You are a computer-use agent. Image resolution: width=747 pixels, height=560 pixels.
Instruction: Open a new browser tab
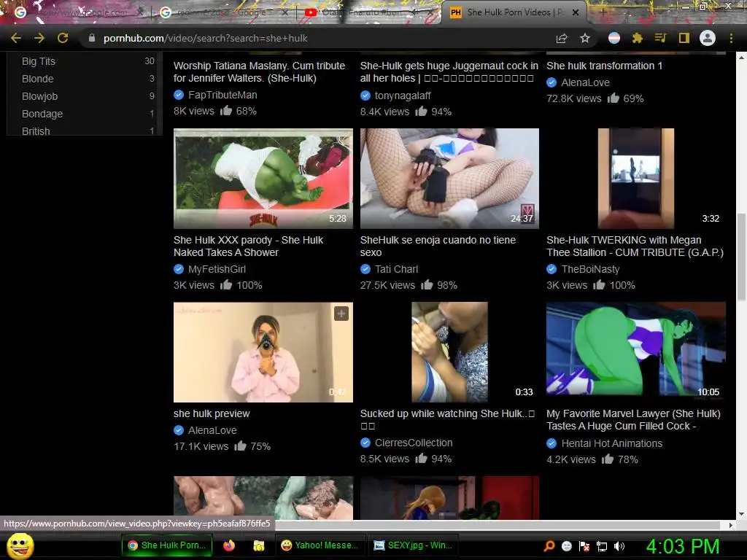point(603,13)
